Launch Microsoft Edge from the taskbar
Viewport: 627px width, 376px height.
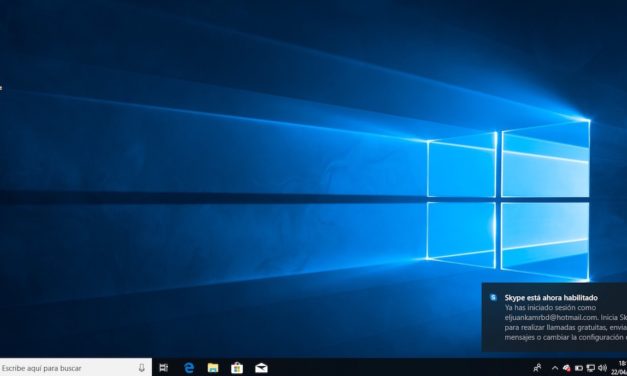189,368
